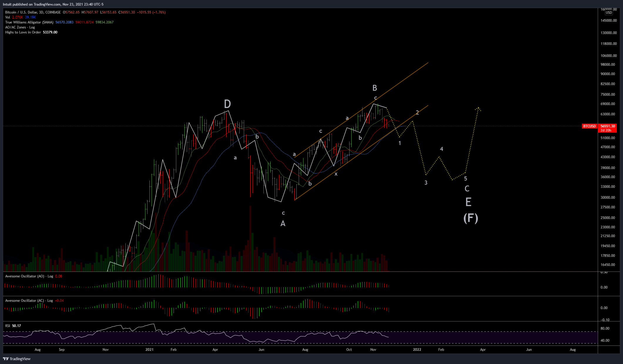Select the Bitcoin / U.S. Dollar symbol title
The image size is (623, 364).
33,12
